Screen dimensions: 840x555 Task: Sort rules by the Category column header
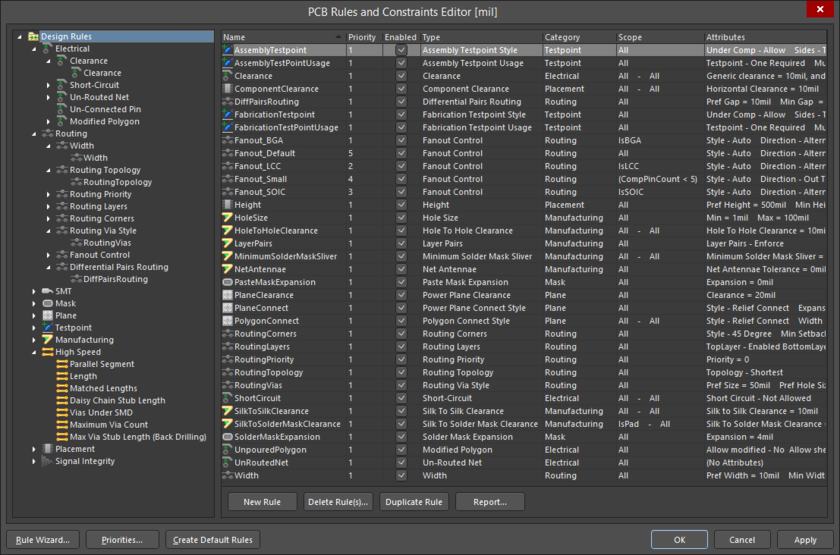[x=579, y=37]
